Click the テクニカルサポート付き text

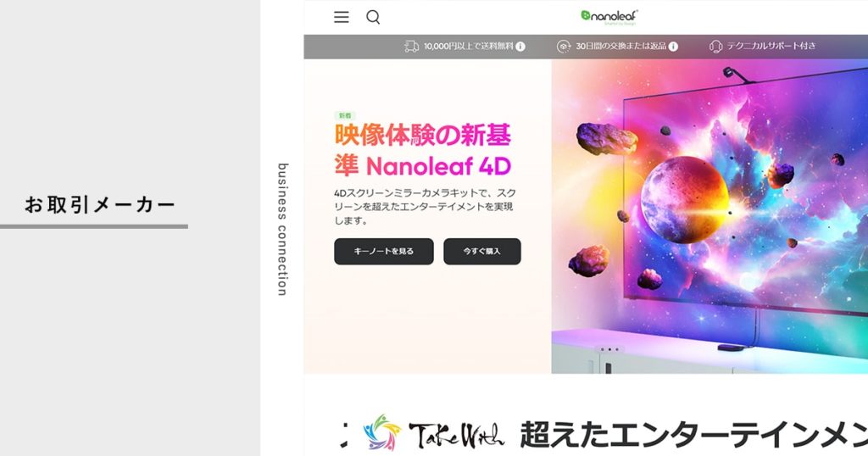coord(771,46)
